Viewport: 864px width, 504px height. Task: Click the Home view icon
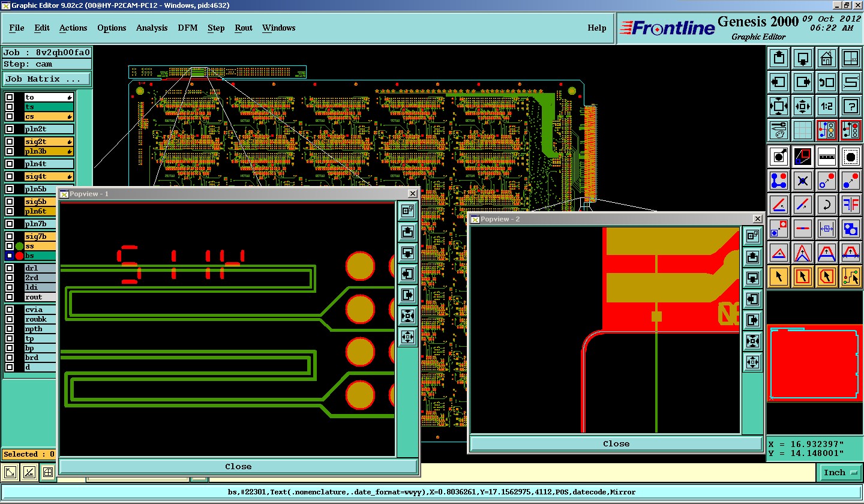point(826,59)
